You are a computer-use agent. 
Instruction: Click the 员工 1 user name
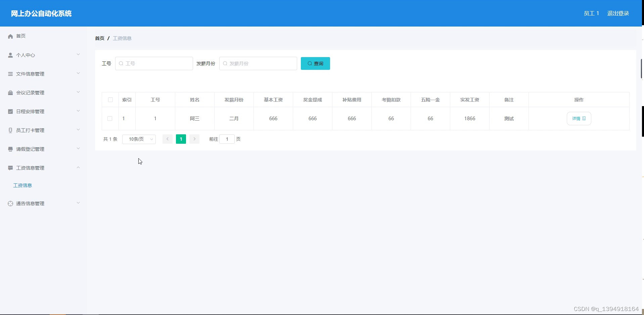pyautogui.click(x=591, y=13)
